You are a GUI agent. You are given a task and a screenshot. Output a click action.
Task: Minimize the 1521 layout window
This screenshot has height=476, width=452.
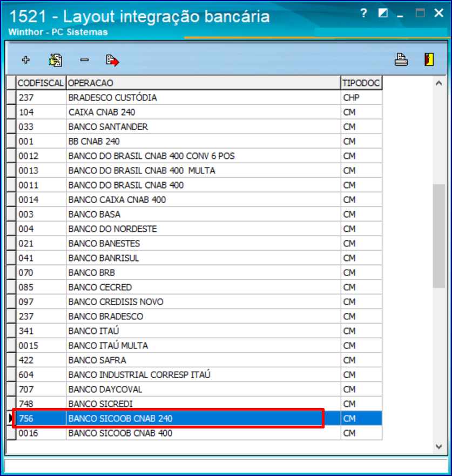coord(401,16)
